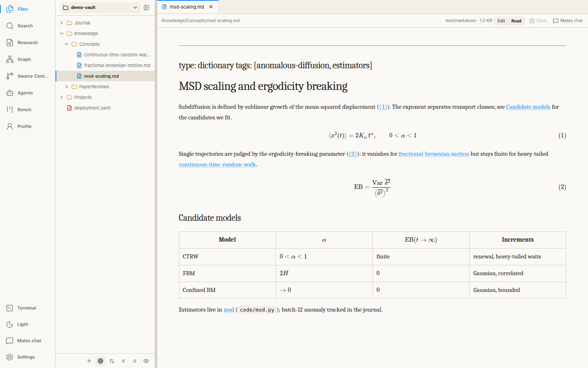Change sort order of the file tree

(x=112, y=361)
